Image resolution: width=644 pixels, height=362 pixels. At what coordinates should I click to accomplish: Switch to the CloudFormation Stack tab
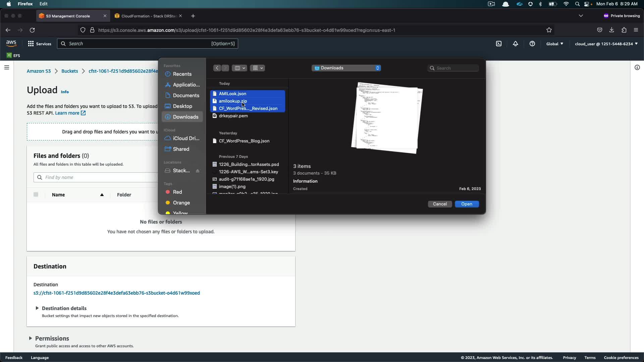(148, 16)
